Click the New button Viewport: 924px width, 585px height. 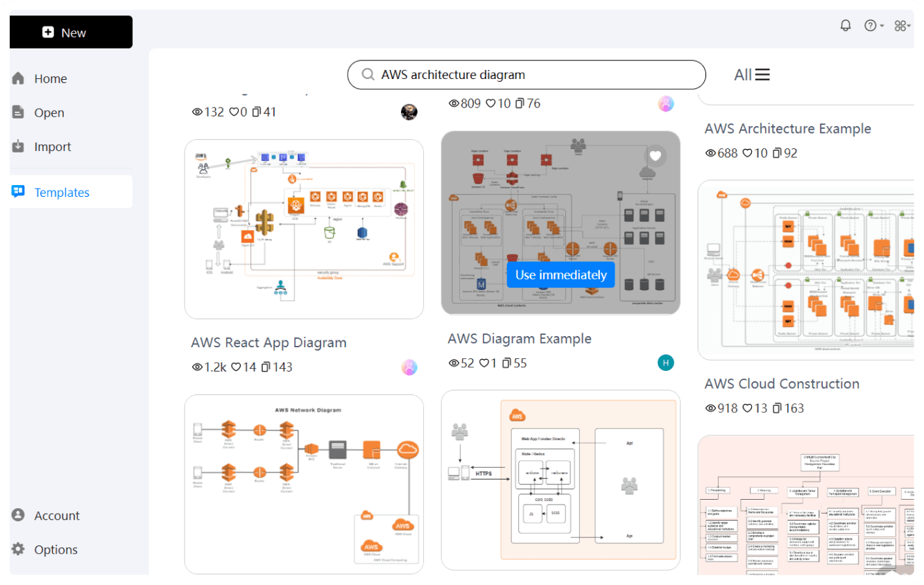tap(71, 32)
